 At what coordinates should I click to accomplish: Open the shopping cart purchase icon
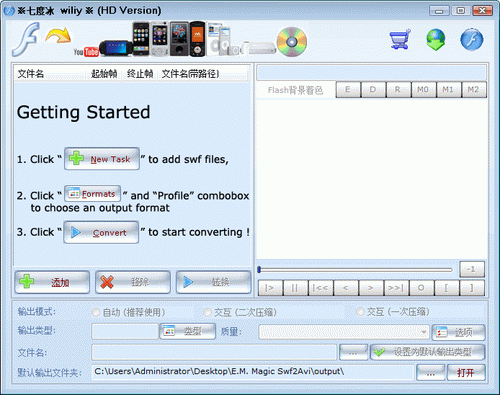click(400, 39)
